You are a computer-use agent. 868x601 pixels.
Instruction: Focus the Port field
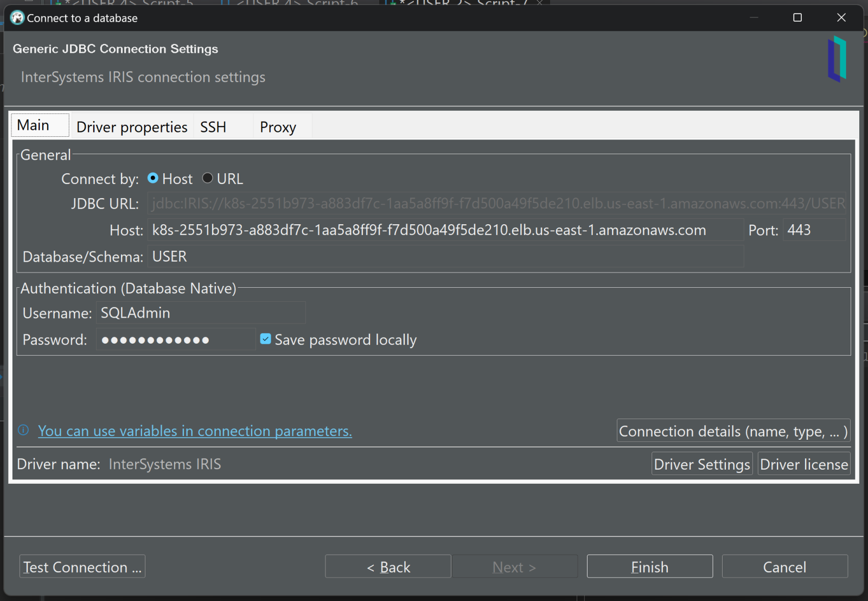click(813, 230)
